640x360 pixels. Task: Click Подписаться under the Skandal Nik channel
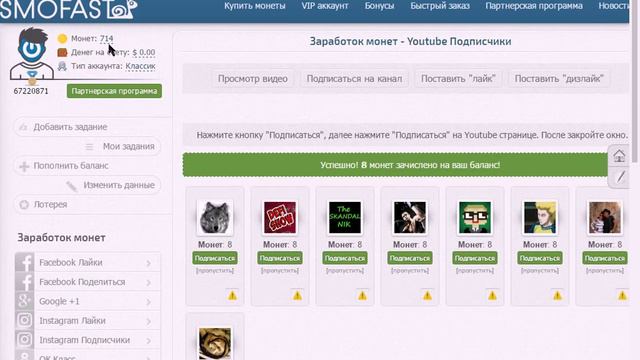pos(344,258)
